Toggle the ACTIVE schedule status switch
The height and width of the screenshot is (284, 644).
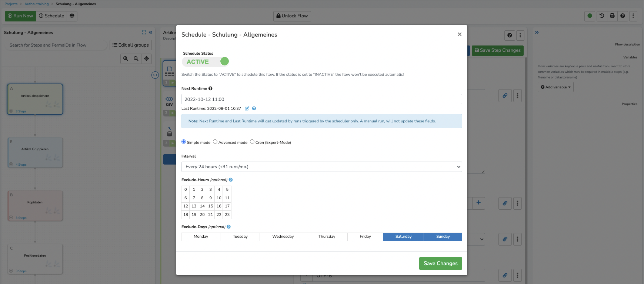(206, 62)
